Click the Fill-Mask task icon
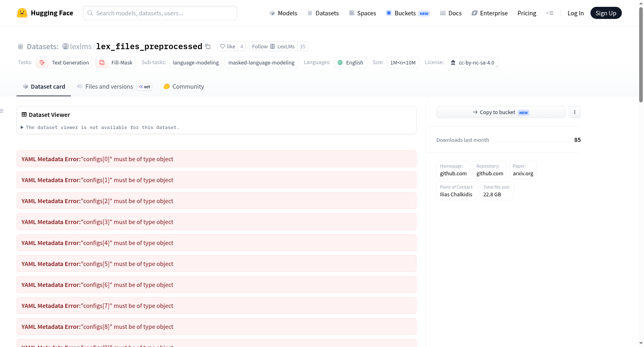Screen dimensions: 644x347 [x=102, y=62]
